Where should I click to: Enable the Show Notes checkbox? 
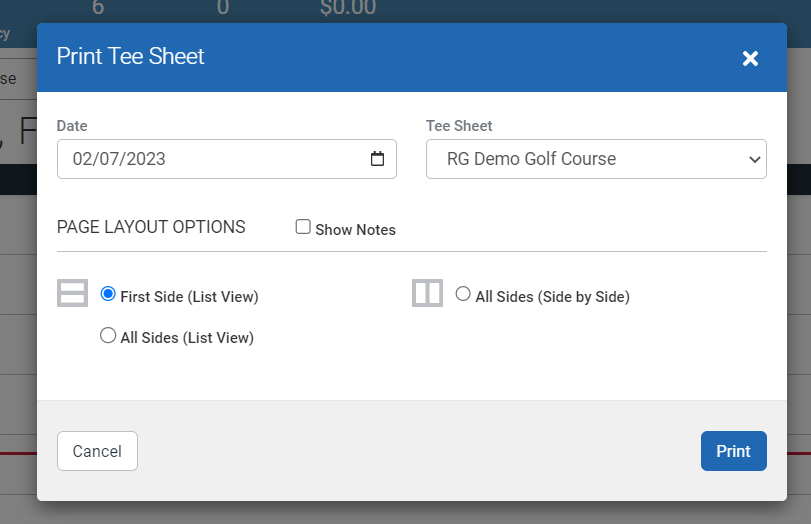coord(303,227)
